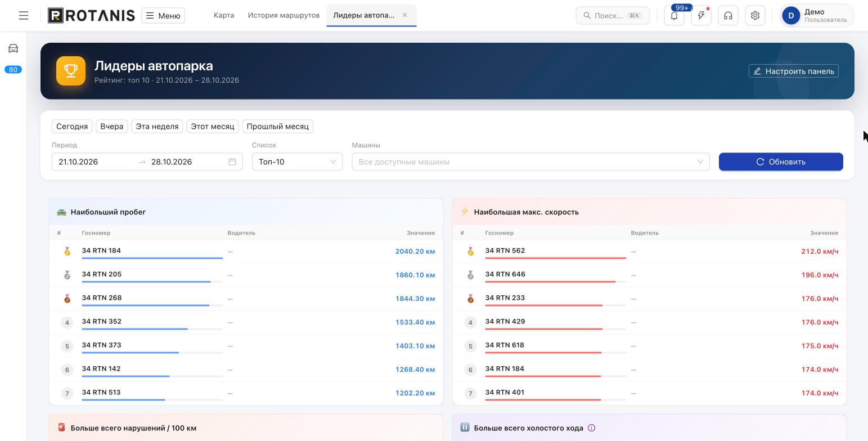This screenshot has height=441, width=868.
Task: Open the Демо user account menu
Action: (817, 16)
